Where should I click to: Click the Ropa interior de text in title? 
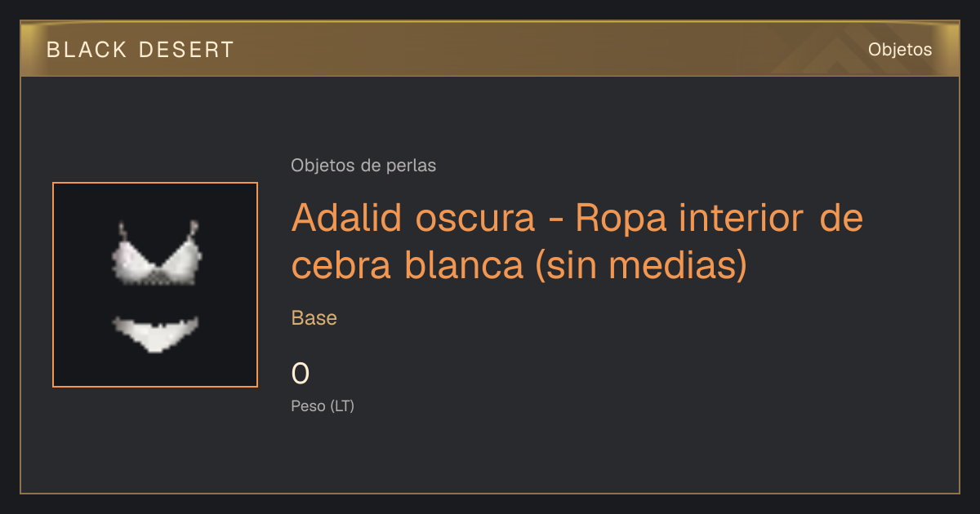coord(719,218)
